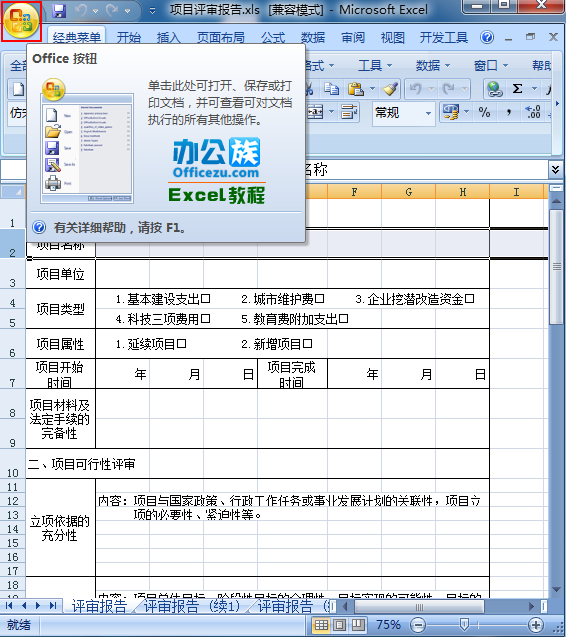Switch to the 页面布局 ribbon tab
Screen dimensions: 566x637
click(221, 37)
